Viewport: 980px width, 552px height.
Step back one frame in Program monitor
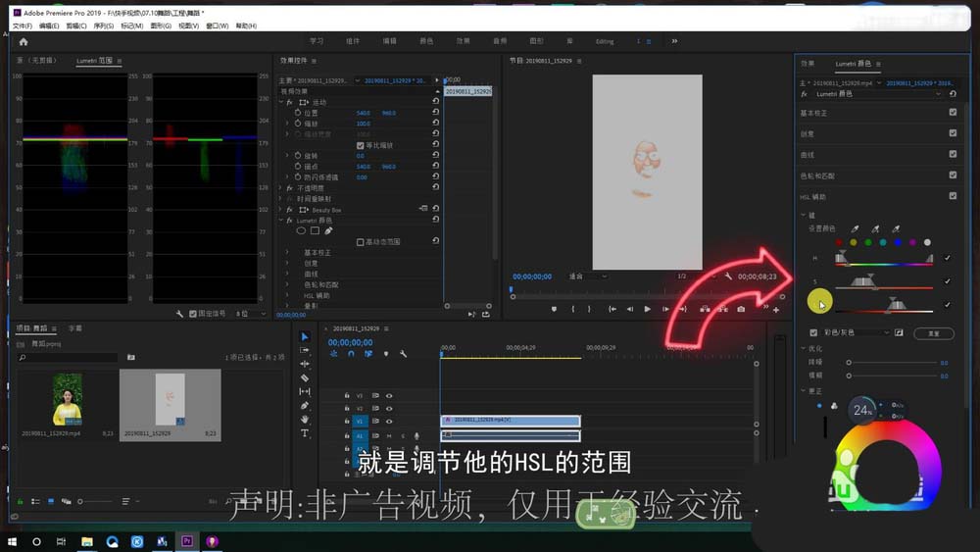click(x=629, y=309)
